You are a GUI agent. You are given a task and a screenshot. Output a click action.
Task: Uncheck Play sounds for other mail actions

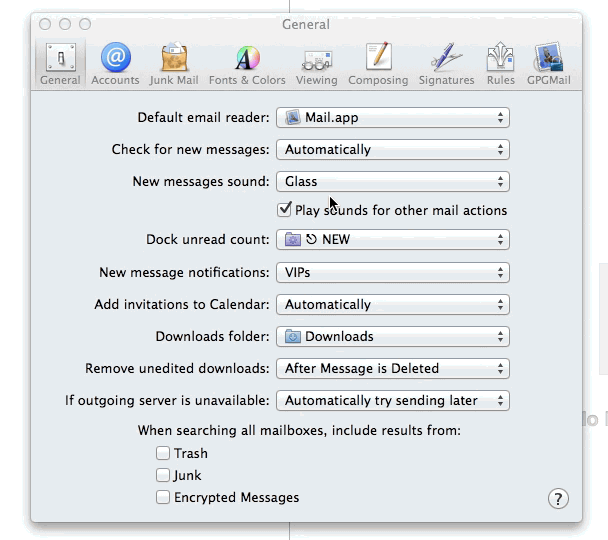pos(284,210)
